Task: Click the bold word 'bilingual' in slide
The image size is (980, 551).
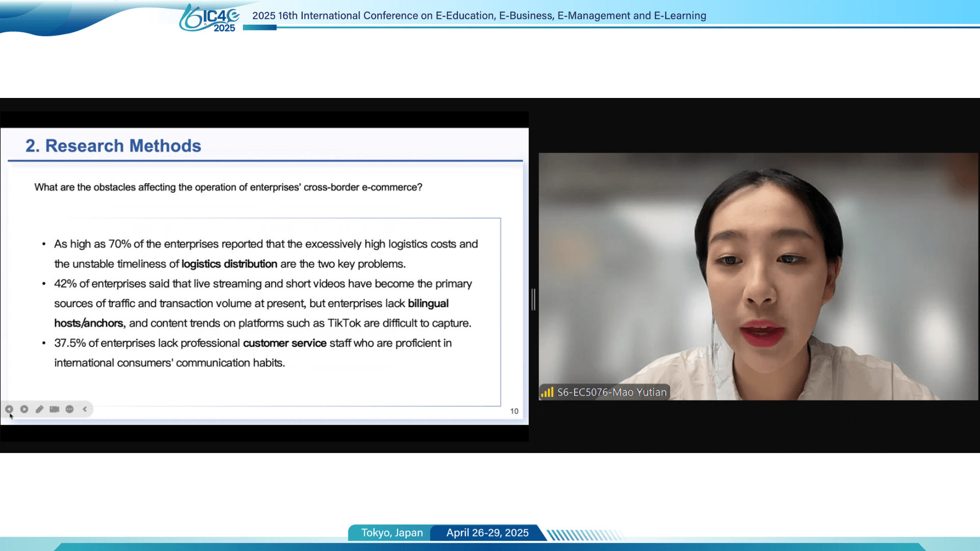Action: click(x=428, y=304)
